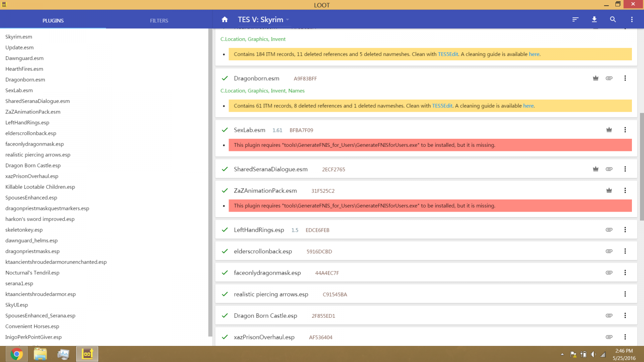Image resolution: width=644 pixels, height=362 pixels.
Task: Open the TES5Edit link in the 184 ITM records message
Action: tap(448, 54)
